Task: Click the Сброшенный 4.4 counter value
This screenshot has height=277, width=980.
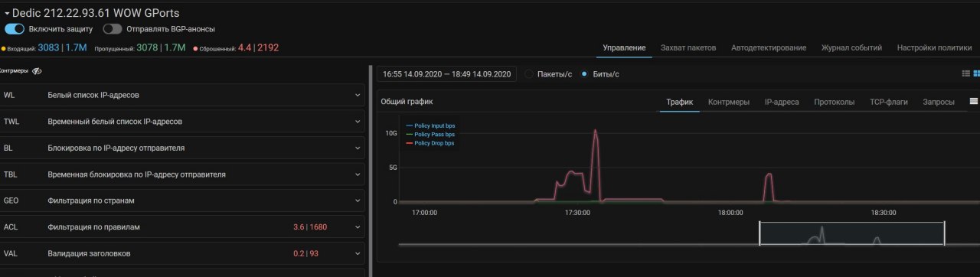Action: click(x=244, y=47)
